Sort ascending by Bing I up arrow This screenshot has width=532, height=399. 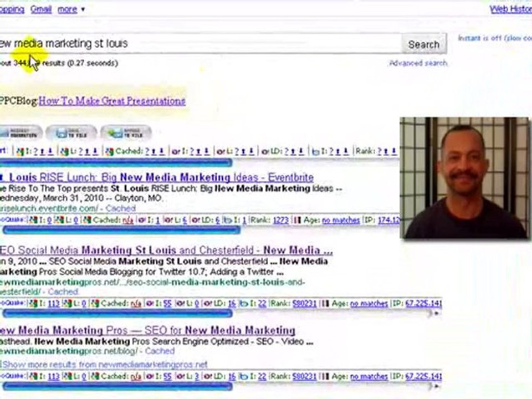(x=338, y=151)
